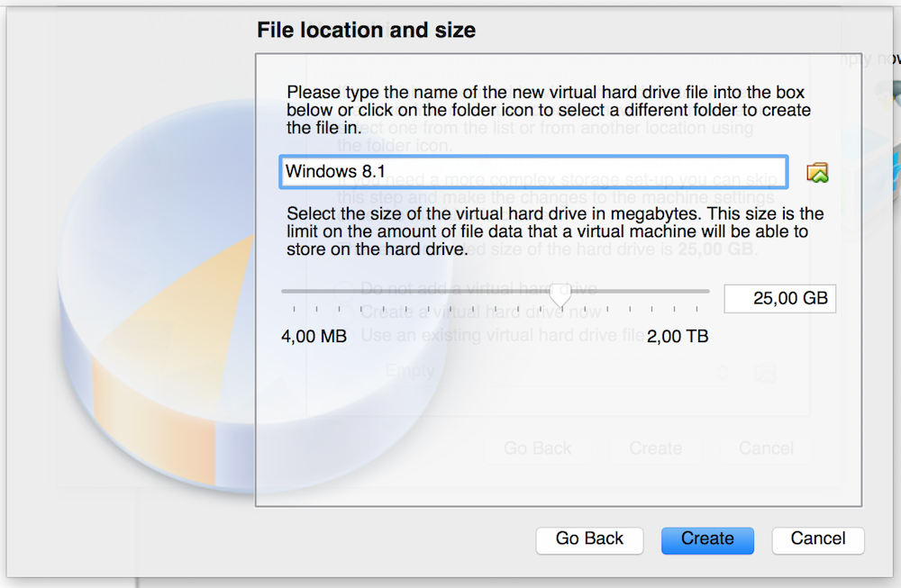Focus the Windows 8.1 file name field
Viewport: 901px width, 588px height.
click(x=533, y=172)
